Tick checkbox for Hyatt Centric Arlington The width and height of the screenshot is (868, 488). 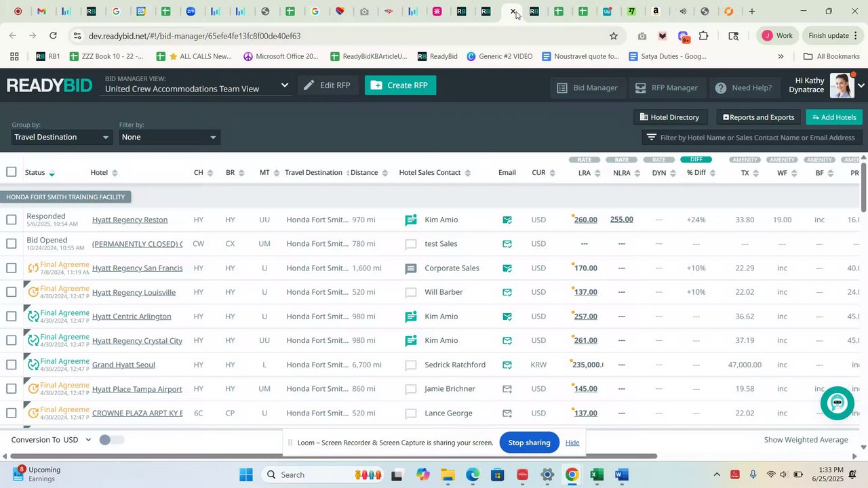click(11, 317)
